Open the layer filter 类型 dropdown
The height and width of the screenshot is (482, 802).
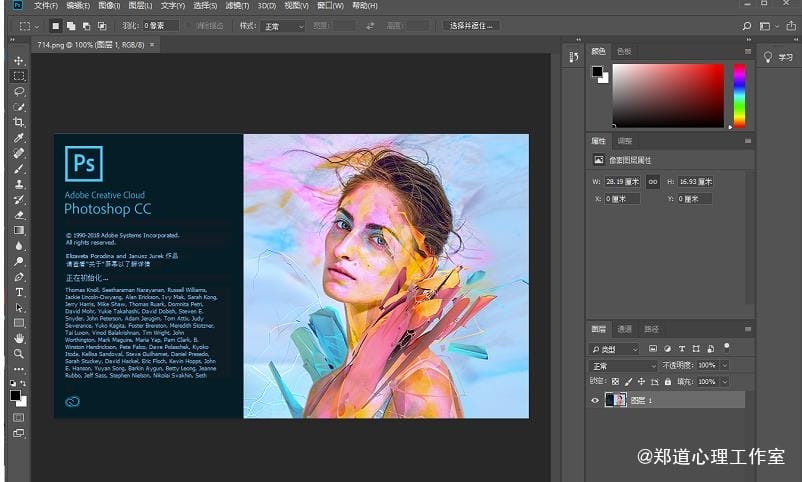(x=614, y=349)
